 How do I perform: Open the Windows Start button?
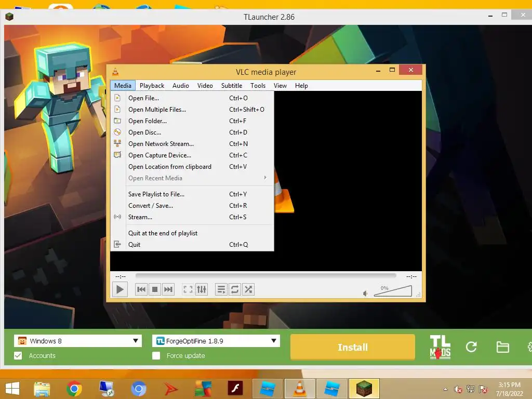(x=12, y=389)
